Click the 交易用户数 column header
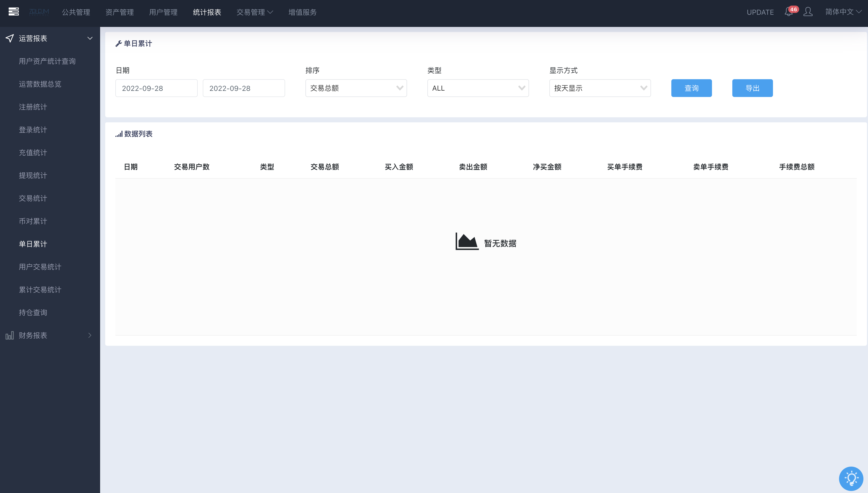This screenshot has width=868, height=493. [192, 167]
